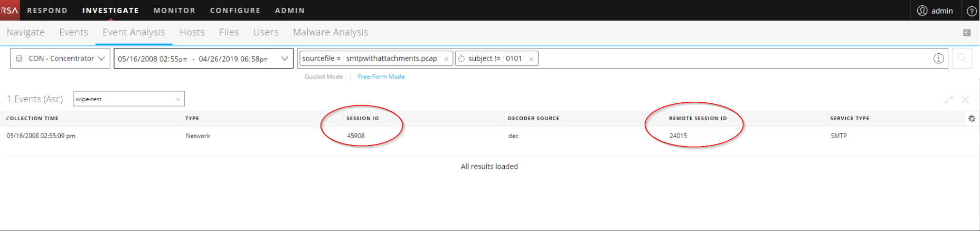Click decoder source value dec

click(x=513, y=136)
